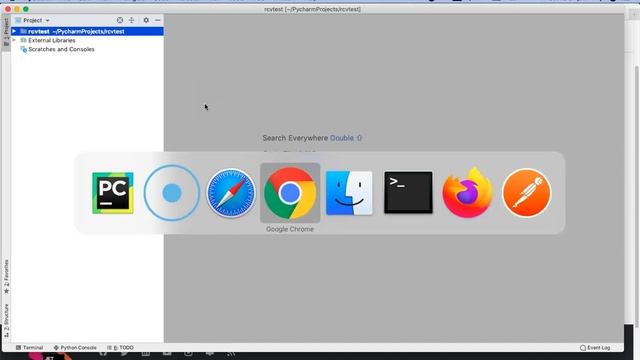640x360 pixels.
Task: Switch to Safari in app switcher
Action: pos(231,193)
